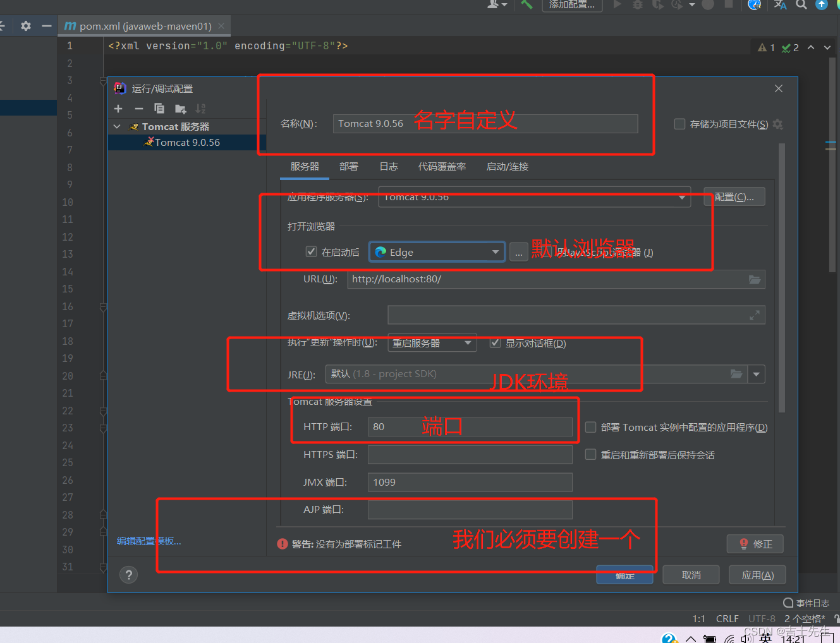Click 添加配置... button in toolbar
This screenshot has height=643, width=840.
click(x=572, y=4)
